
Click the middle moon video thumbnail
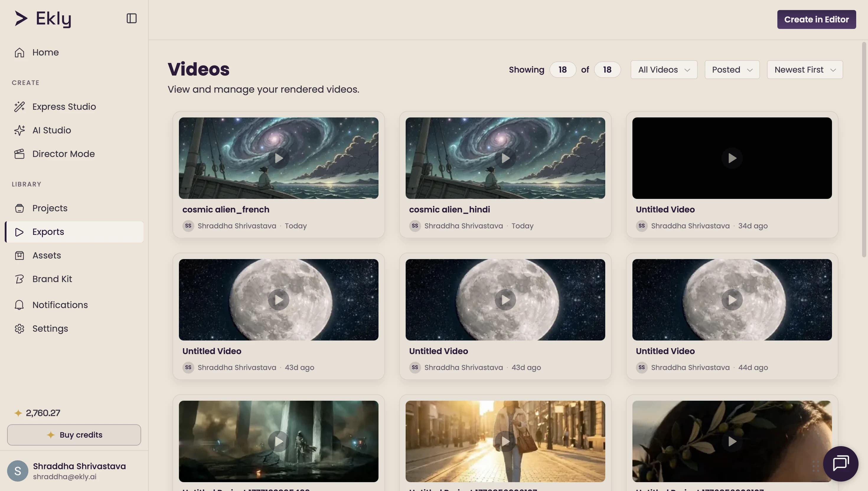click(505, 299)
